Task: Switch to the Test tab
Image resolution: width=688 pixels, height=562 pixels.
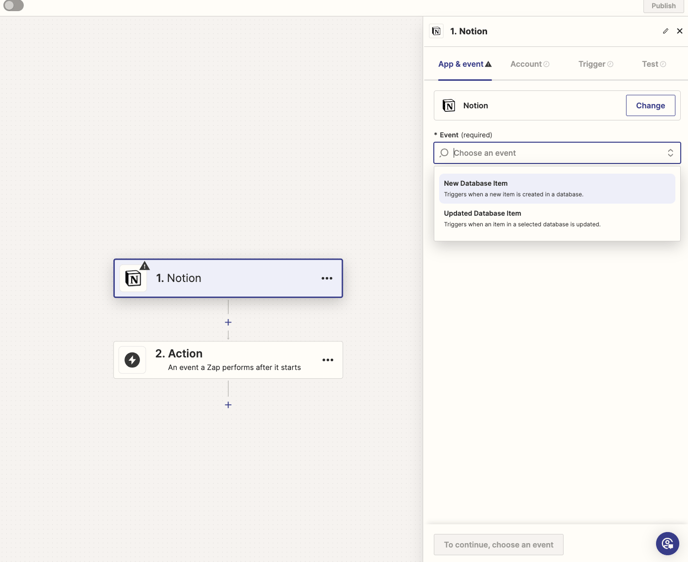Action: click(x=654, y=64)
